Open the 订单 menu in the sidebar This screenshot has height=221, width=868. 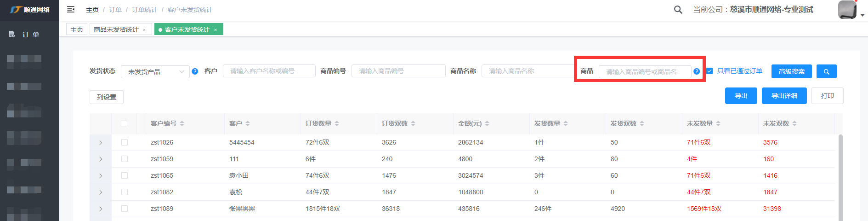point(30,35)
